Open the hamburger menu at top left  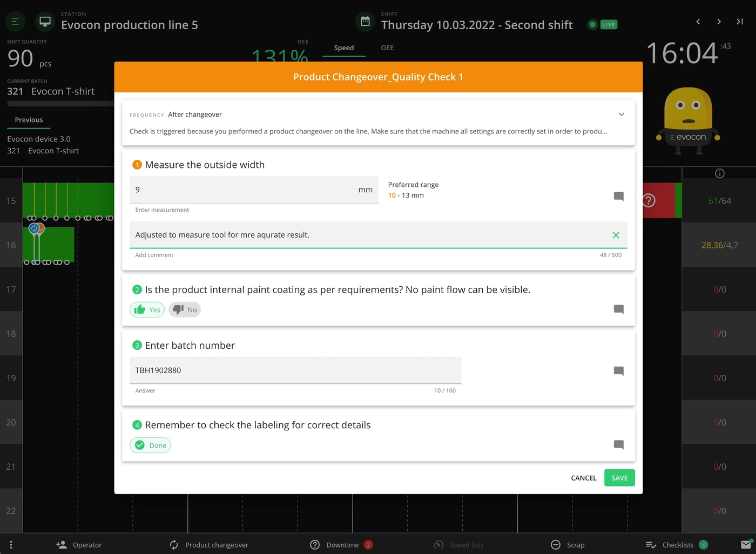coord(15,22)
